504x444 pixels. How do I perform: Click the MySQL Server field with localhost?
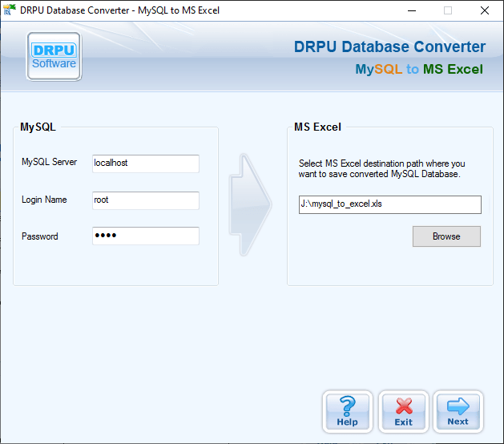[146, 163]
